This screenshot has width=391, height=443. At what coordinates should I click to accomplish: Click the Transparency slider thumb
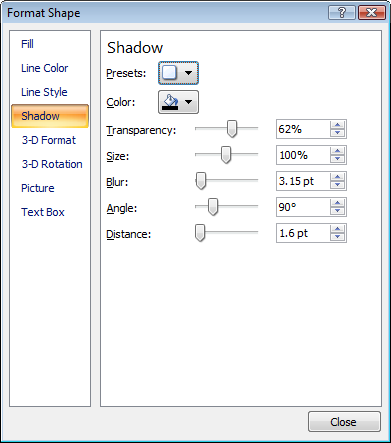pyautogui.click(x=232, y=129)
